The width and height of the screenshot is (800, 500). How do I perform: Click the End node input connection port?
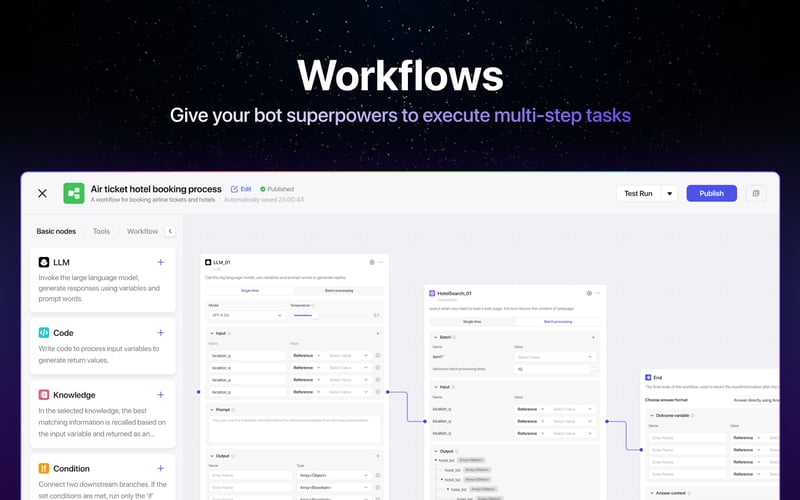coord(641,450)
